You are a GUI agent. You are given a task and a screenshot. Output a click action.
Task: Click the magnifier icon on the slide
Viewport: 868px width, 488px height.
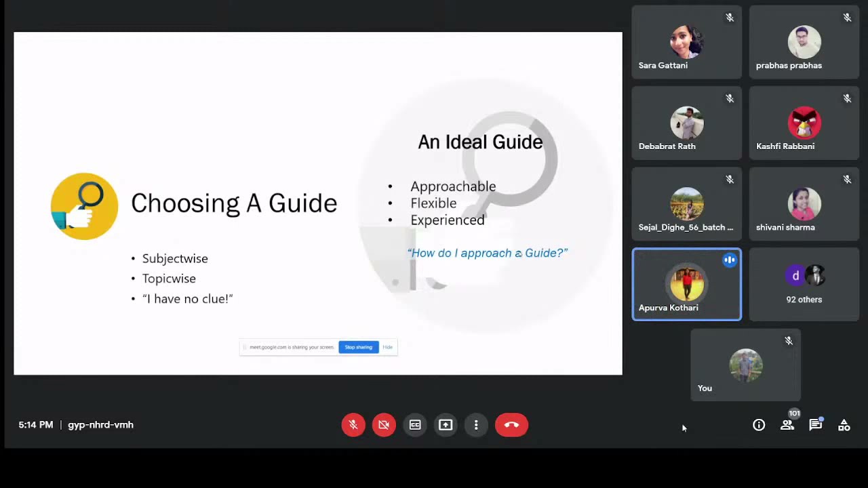click(x=84, y=206)
